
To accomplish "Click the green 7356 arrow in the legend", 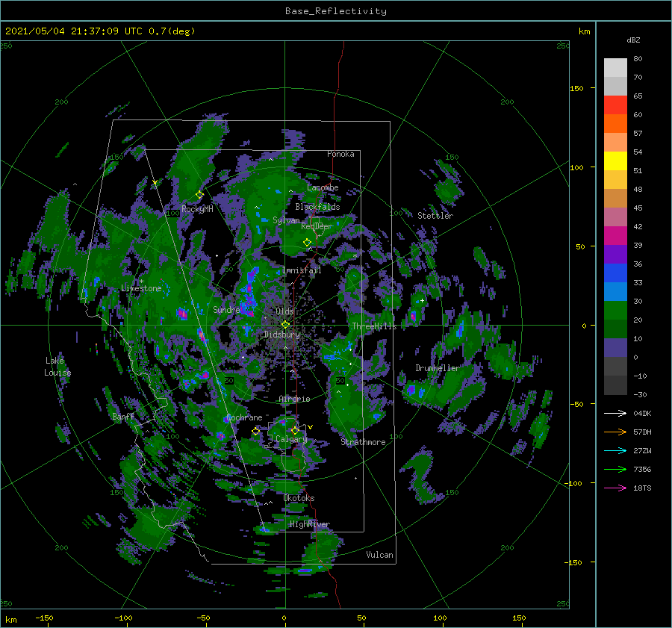I will (615, 470).
